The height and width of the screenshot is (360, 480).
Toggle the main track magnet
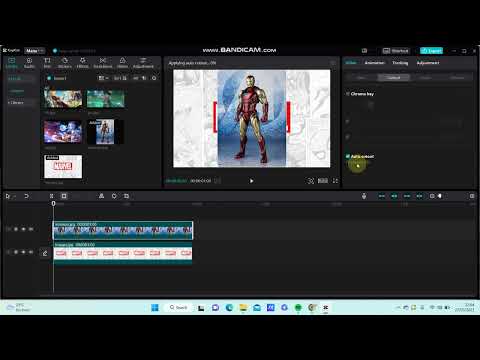[382, 196]
